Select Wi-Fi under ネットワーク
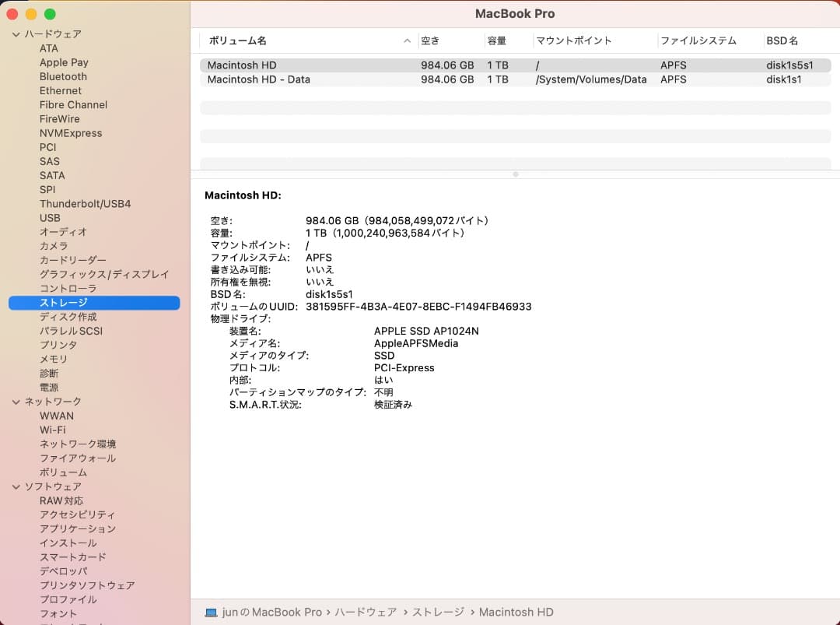Viewport: 840px width, 625px height. (53, 430)
